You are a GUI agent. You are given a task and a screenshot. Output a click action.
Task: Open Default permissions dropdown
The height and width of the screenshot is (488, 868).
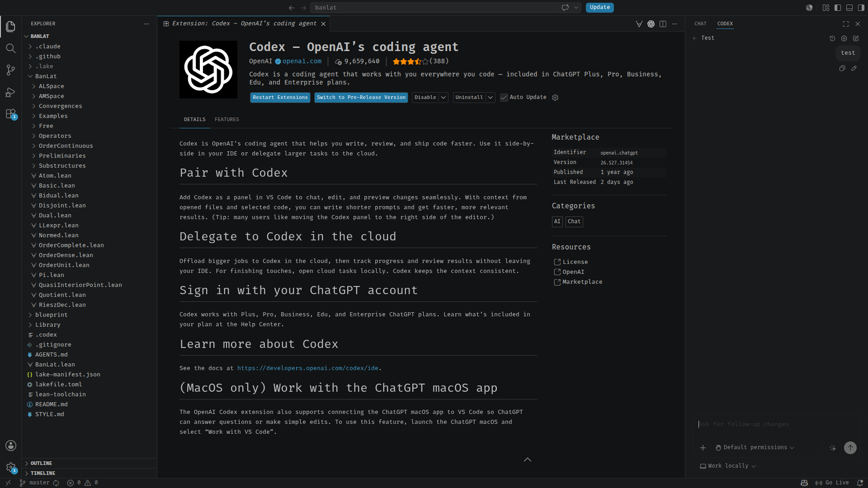point(755,448)
